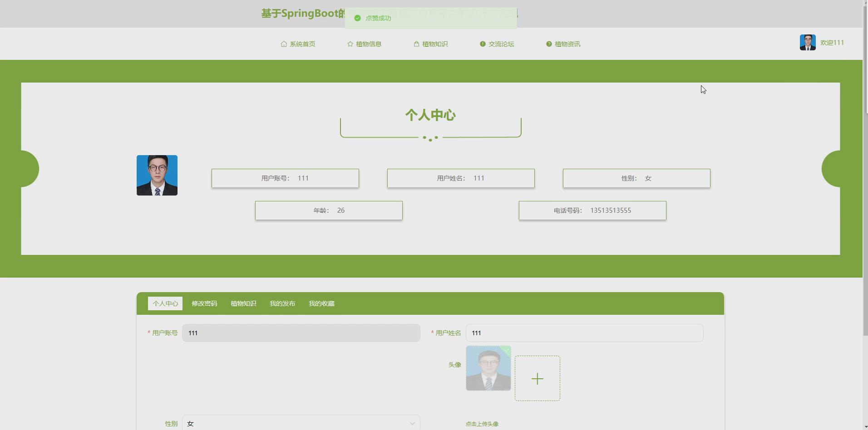
Task: Click the success checkmark on 点赞成功 toast
Action: click(x=357, y=18)
